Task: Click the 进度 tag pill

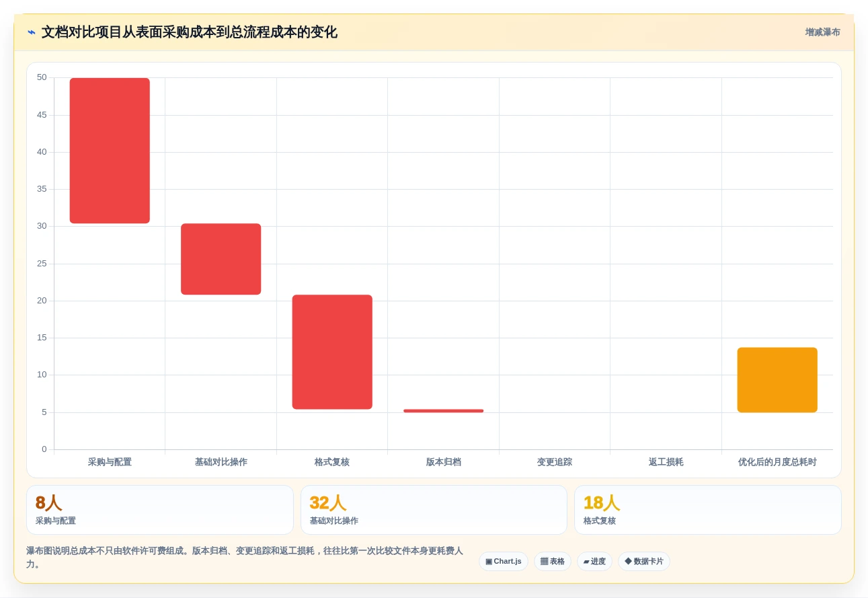Action: coord(594,561)
